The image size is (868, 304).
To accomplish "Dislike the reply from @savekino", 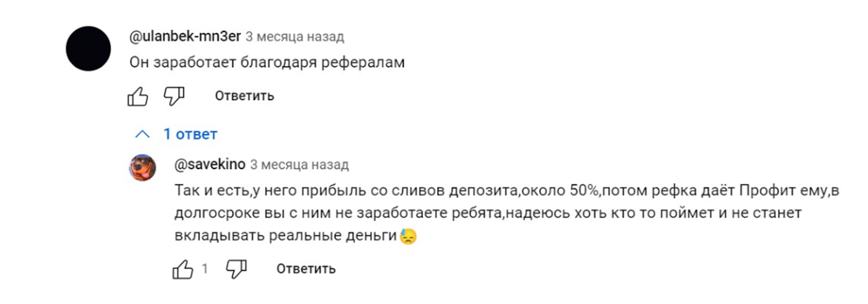I will [236, 268].
